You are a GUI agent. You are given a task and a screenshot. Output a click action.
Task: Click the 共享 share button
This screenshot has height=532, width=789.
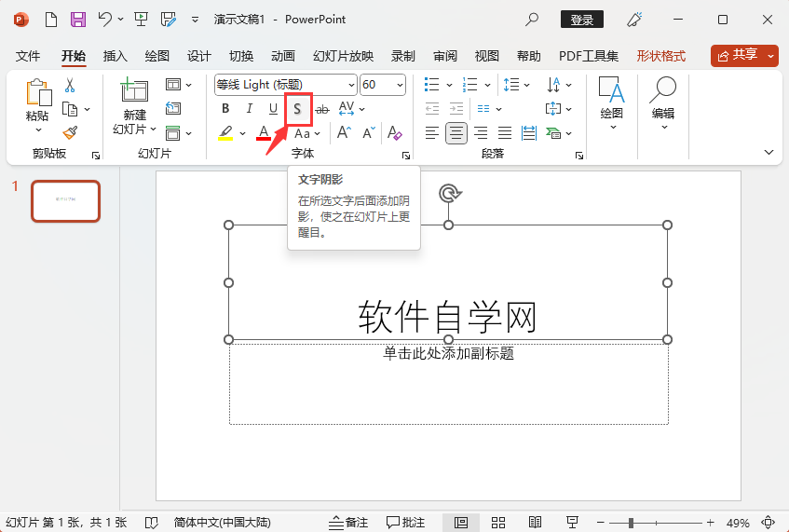(738, 55)
